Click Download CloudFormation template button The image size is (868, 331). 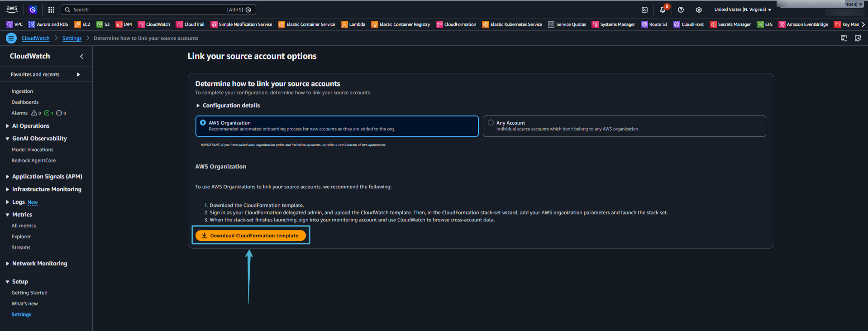point(251,235)
